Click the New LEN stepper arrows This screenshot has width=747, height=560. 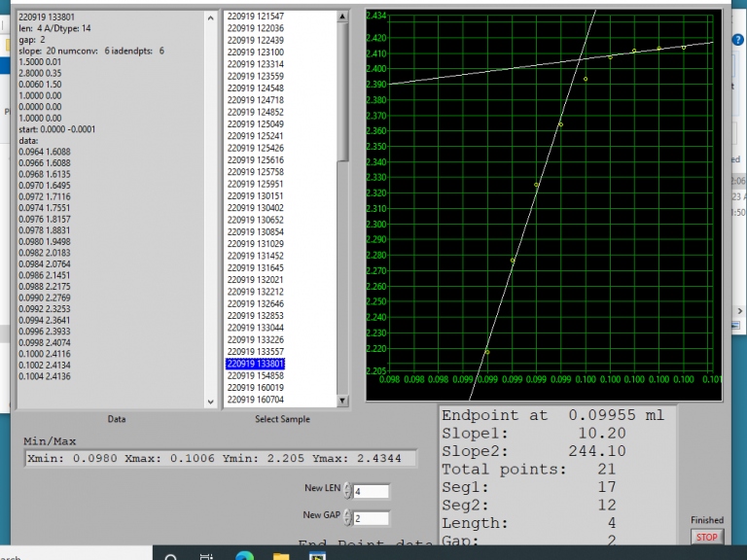click(347, 491)
